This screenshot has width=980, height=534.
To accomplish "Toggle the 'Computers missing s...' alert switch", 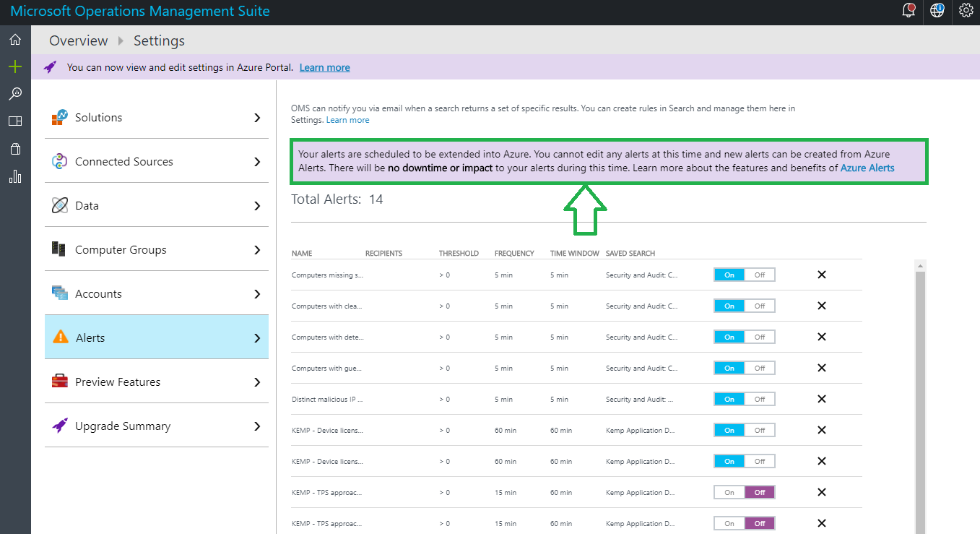I will pos(745,275).
